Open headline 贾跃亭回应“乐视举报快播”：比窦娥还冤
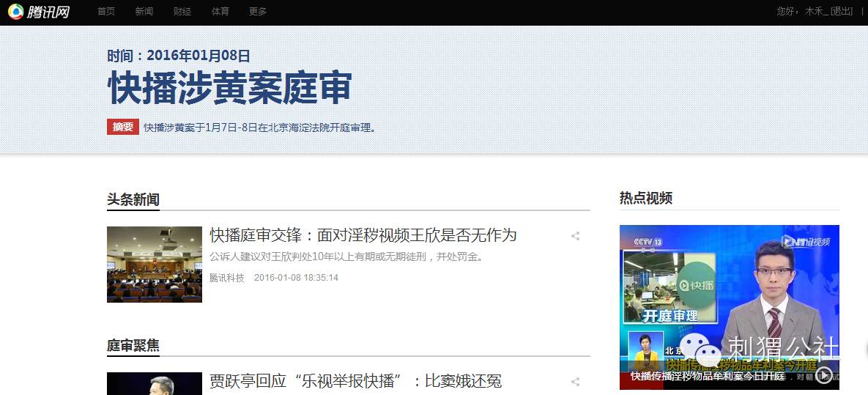This screenshot has height=395, width=868. pyautogui.click(x=356, y=382)
